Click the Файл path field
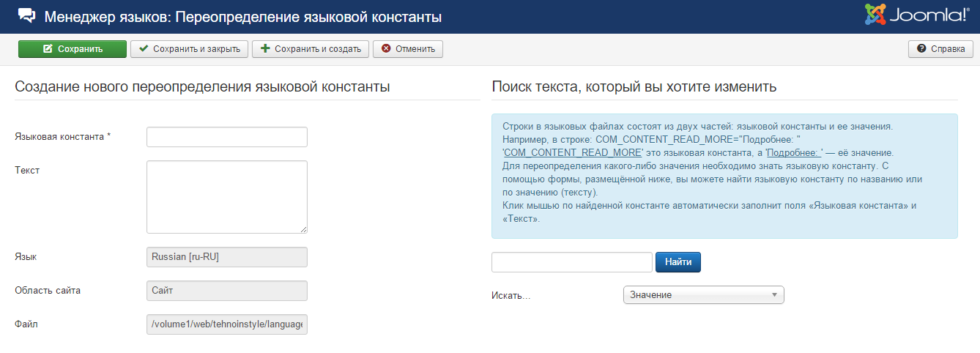The height and width of the screenshot is (353, 980). pos(227,324)
